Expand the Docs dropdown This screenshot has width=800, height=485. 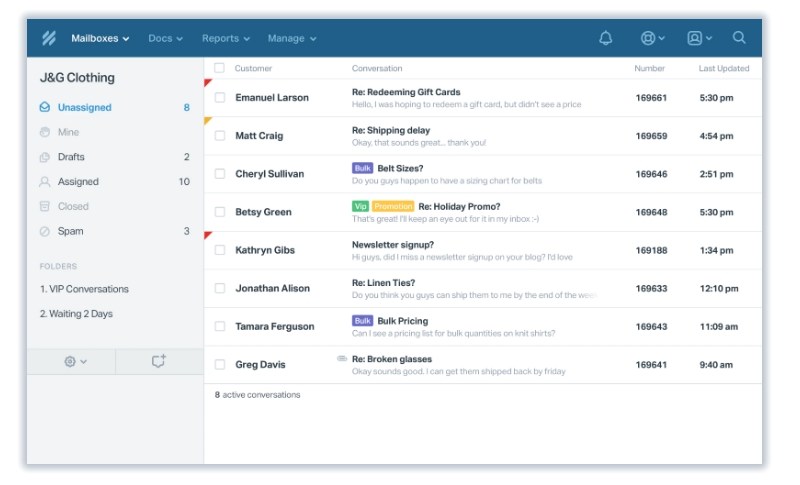point(165,38)
